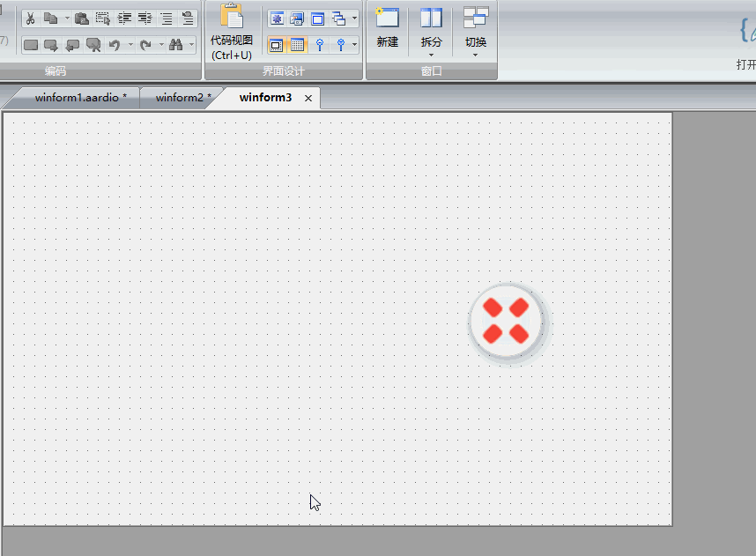Toggle the design grid display icon
The width and height of the screenshot is (756, 556).
[x=298, y=45]
